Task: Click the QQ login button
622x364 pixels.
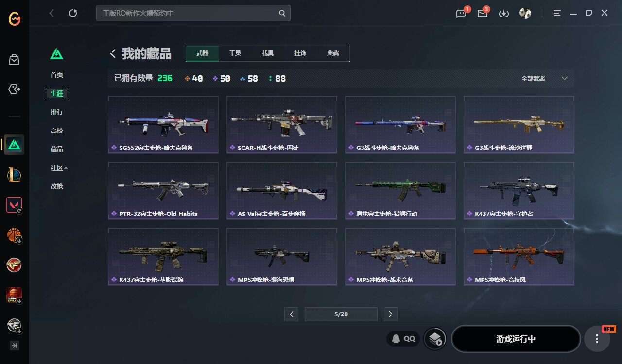Action: coord(403,339)
